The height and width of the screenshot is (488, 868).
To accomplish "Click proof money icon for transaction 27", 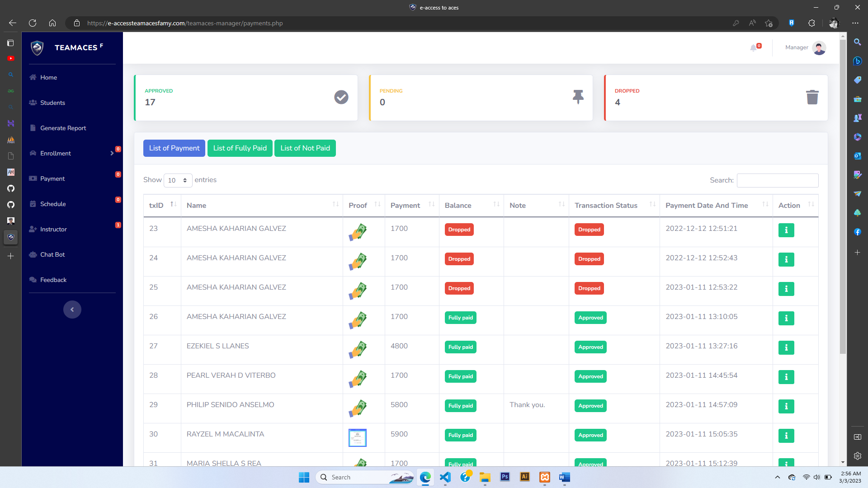I will [x=357, y=349].
